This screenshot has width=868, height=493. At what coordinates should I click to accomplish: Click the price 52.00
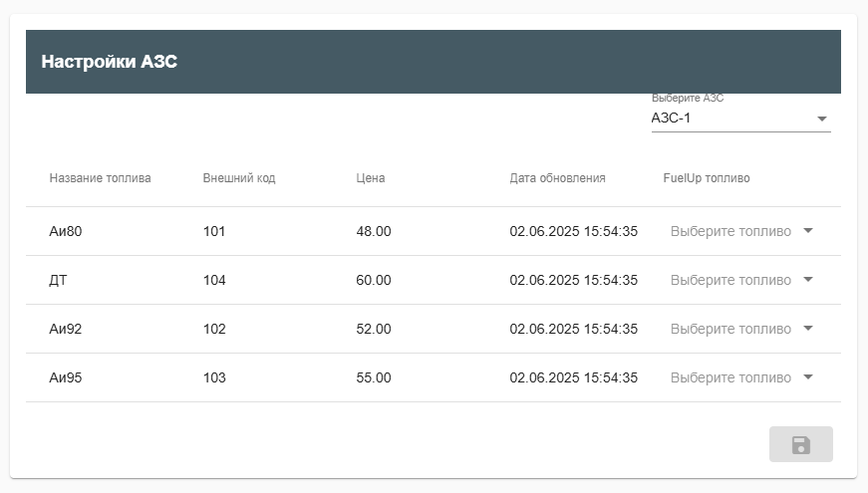click(x=374, y=329)
